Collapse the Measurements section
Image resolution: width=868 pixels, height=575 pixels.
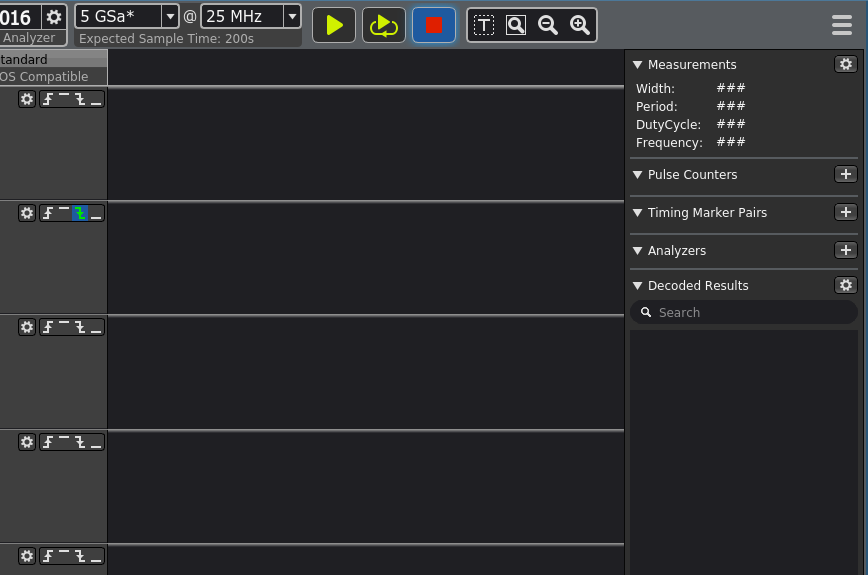638,65
